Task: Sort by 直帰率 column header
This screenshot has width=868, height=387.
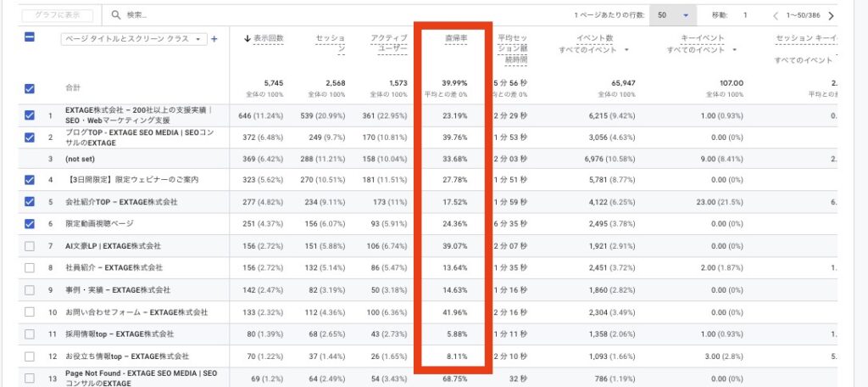Action: coord(455,38)
